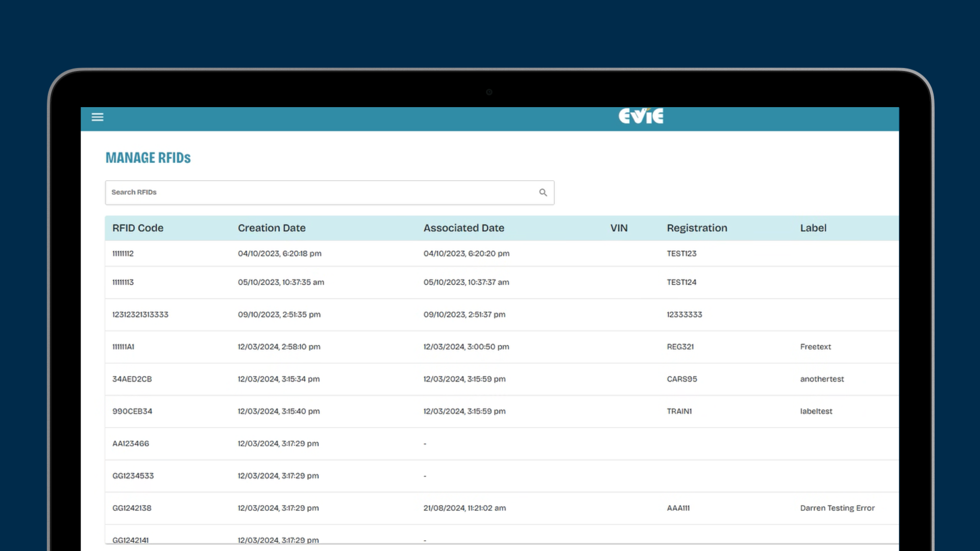Sort by Associated Date column header
This screenshot has width=980, height=551.
(x=463, y=228)
